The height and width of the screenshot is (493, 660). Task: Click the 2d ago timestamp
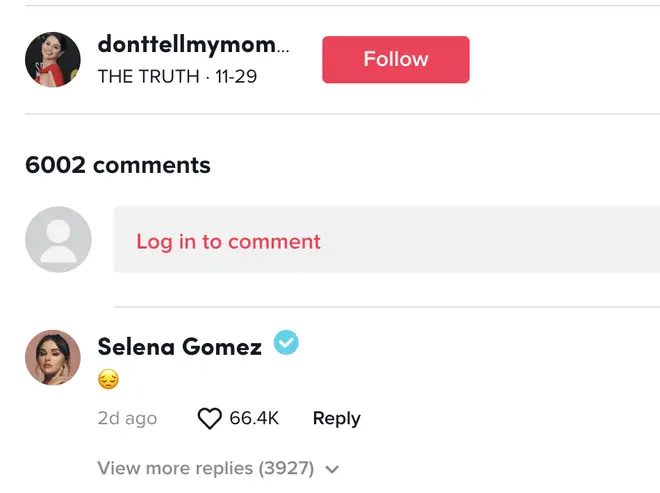(x=127, y=418)
